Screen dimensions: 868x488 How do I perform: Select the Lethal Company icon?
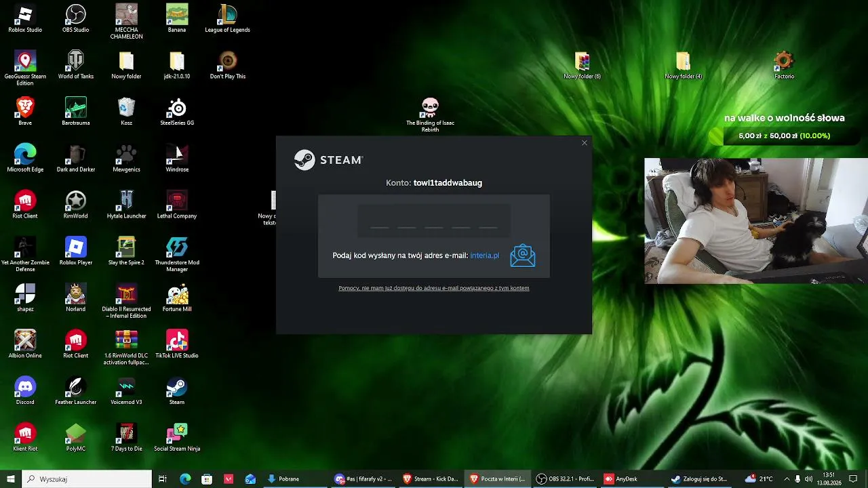click(177, 205)
